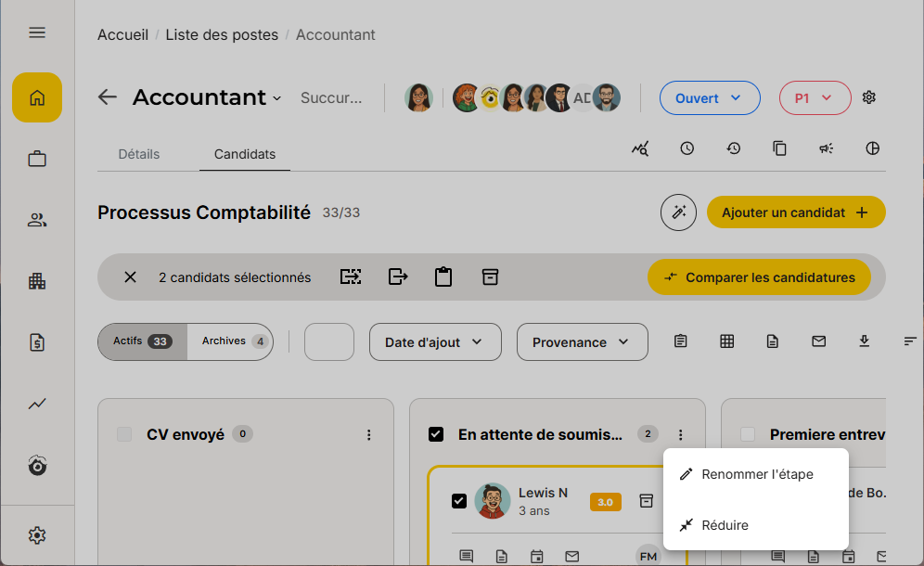Screen dimensions: 924x566
Task: Open the history icon
Action: [x=733, y=148]
